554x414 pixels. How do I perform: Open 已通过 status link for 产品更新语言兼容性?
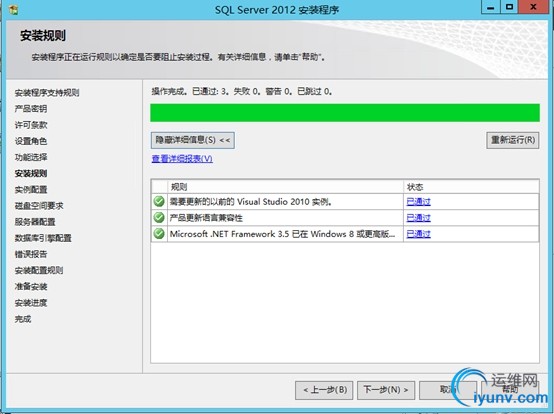(x=418, y=218)
